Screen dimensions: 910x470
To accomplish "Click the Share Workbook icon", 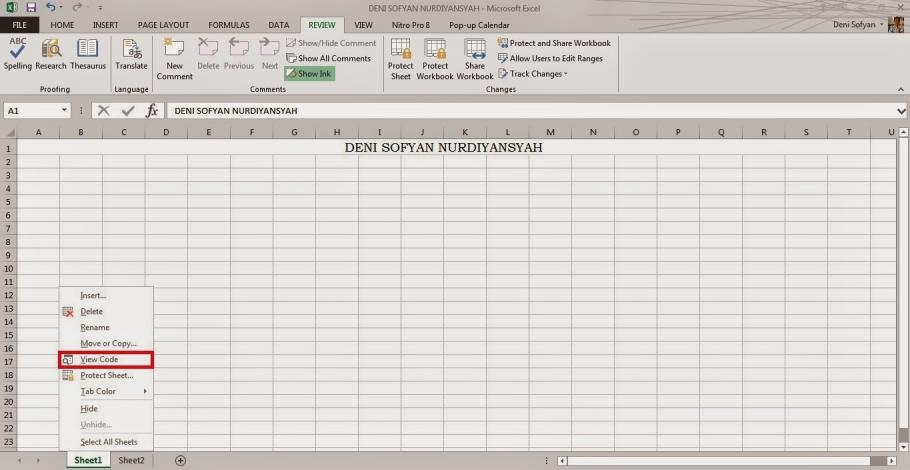I will (475, 58).
